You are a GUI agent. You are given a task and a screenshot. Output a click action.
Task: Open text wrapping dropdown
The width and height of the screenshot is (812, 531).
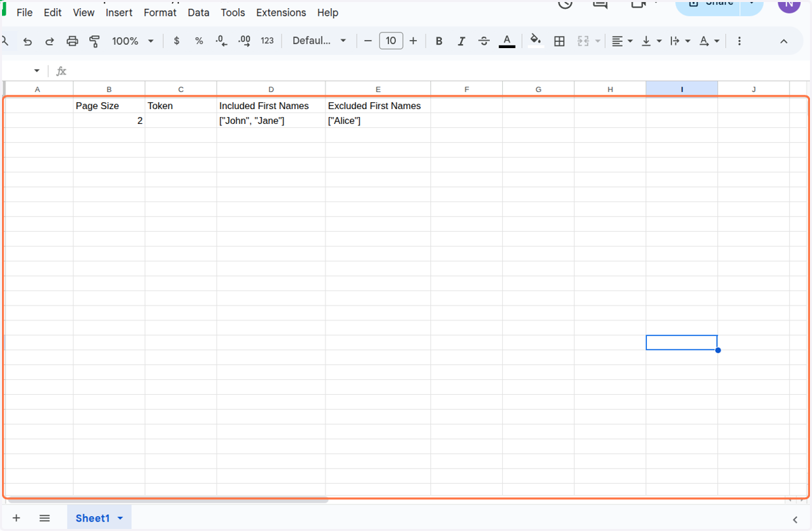coord(680,41)
